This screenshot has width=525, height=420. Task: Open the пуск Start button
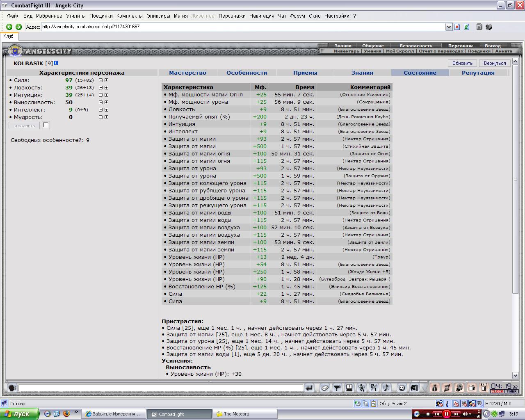click(x=19, y=414)
